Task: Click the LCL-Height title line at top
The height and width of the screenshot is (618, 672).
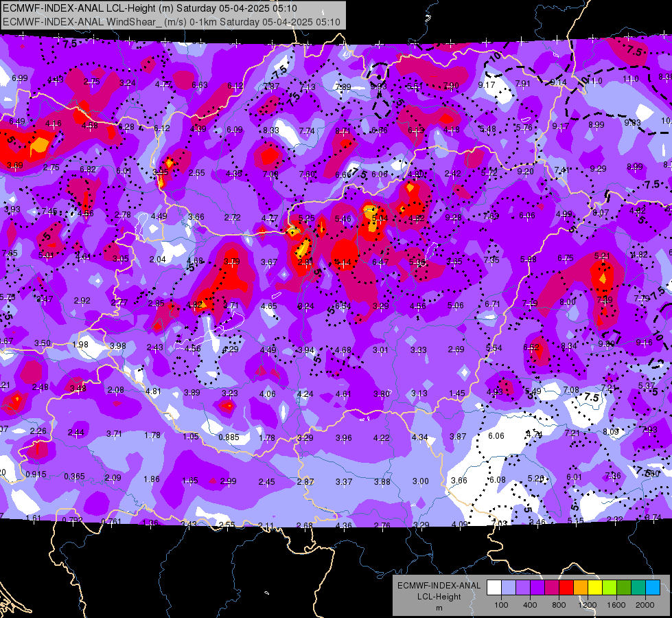Action: click(x=150, y=8)
